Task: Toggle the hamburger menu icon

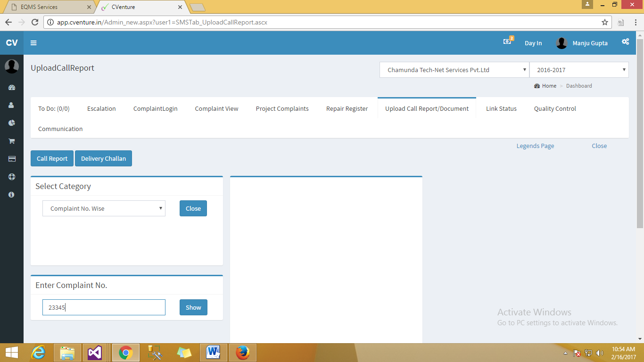Action: (33, 43)
